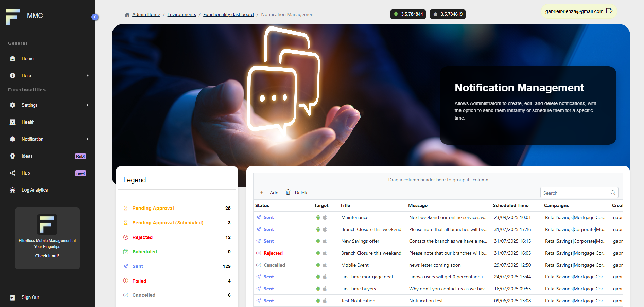Screen dimensions: 644x307
Task: Open the Health page in the sidebar
Action: click(x=28, y=122)
